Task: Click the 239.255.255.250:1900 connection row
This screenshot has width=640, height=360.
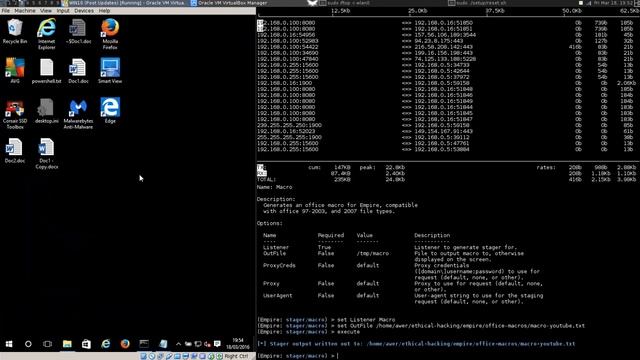Action: 444,125
